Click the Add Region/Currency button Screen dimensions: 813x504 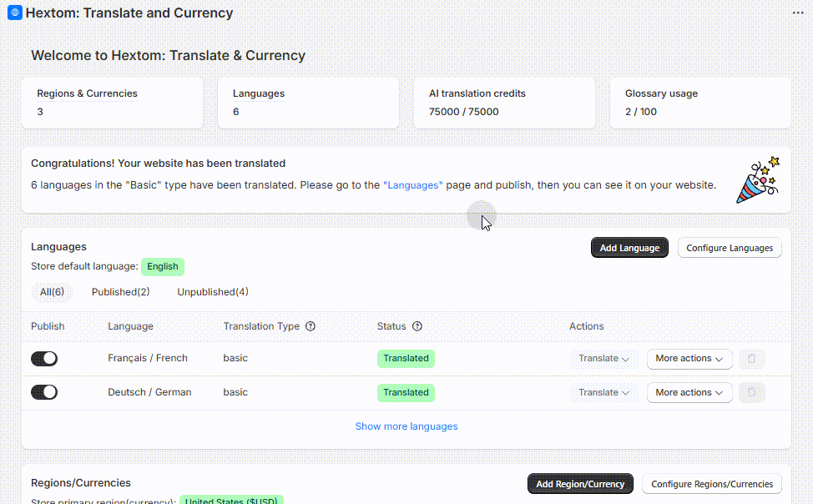pos(580,484)
